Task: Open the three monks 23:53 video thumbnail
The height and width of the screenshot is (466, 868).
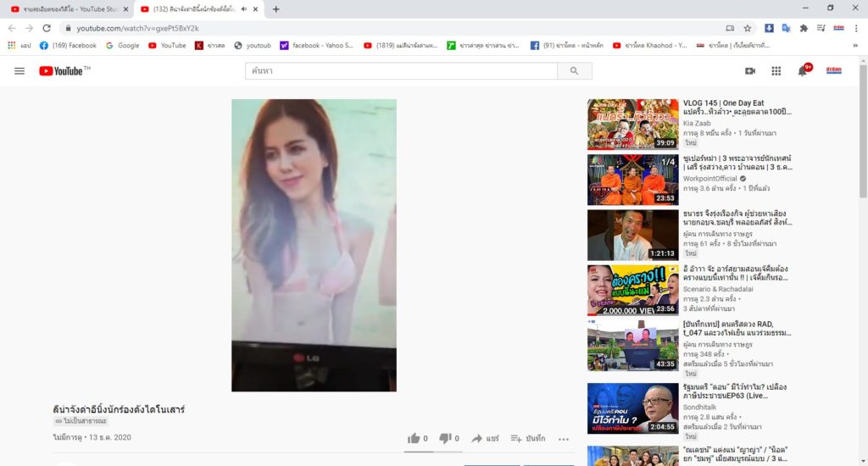Action: (x=632, y=180)
